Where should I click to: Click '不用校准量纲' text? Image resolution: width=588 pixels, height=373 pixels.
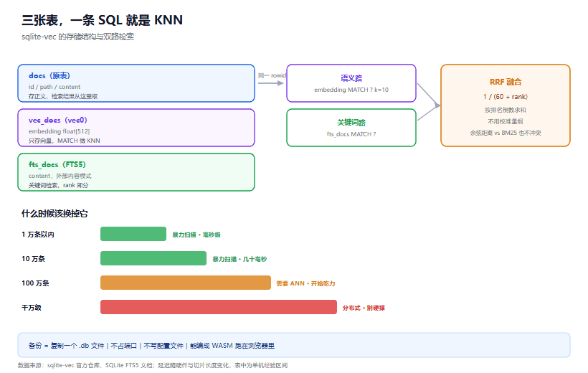coord(506,121)
